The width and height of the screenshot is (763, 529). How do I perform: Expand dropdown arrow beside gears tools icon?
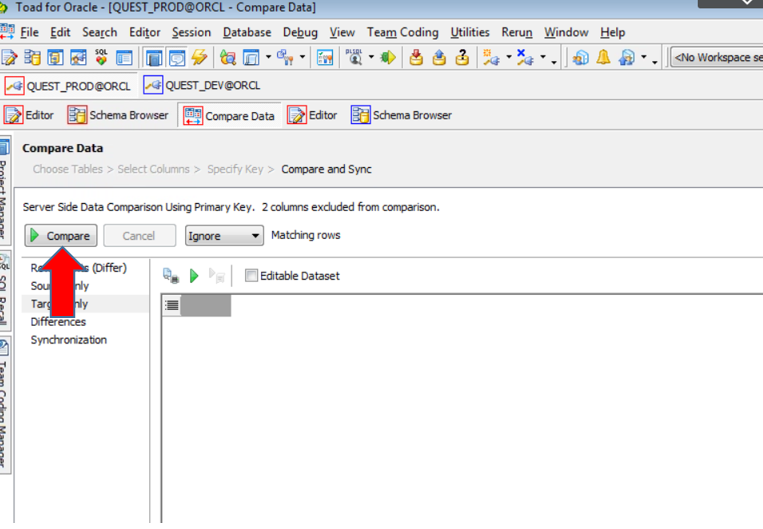302,57
